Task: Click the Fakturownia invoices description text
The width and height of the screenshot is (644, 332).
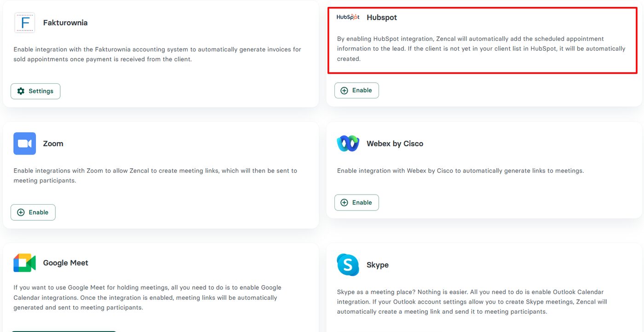Action: coord(157,54)
